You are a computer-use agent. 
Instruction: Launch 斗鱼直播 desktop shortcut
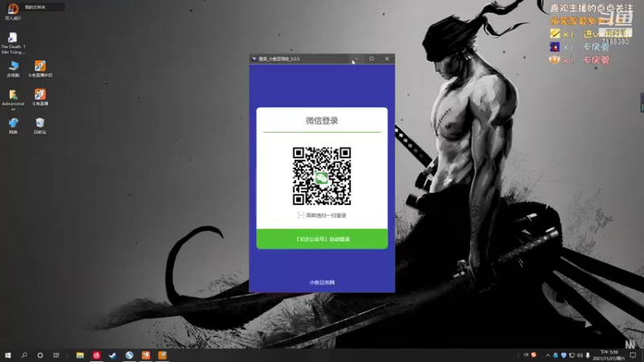pyautogui.click(x=39, y=97)
